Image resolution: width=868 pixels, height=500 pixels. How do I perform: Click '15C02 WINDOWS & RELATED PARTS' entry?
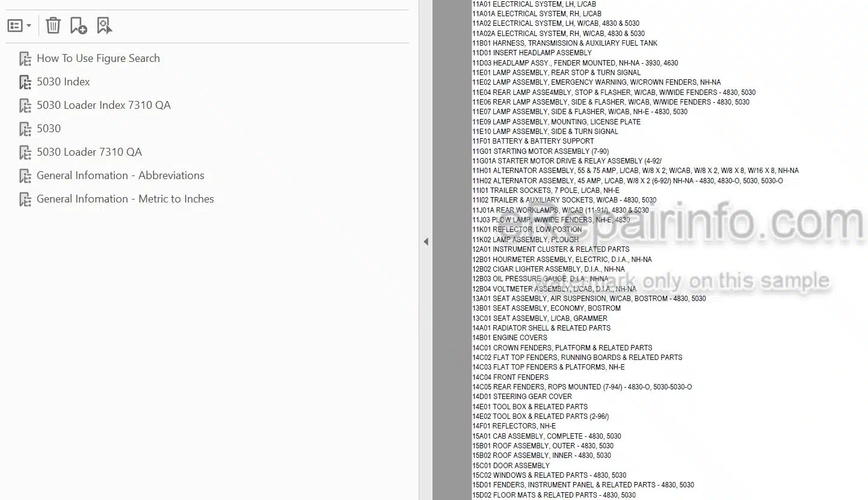(x=549, y=475)
